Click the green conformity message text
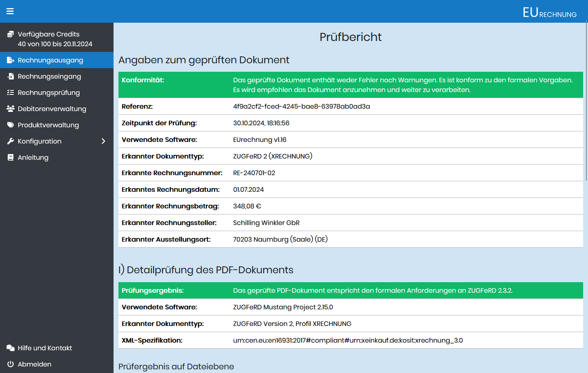This screenshot has width=588, height=373. [403, 85]
